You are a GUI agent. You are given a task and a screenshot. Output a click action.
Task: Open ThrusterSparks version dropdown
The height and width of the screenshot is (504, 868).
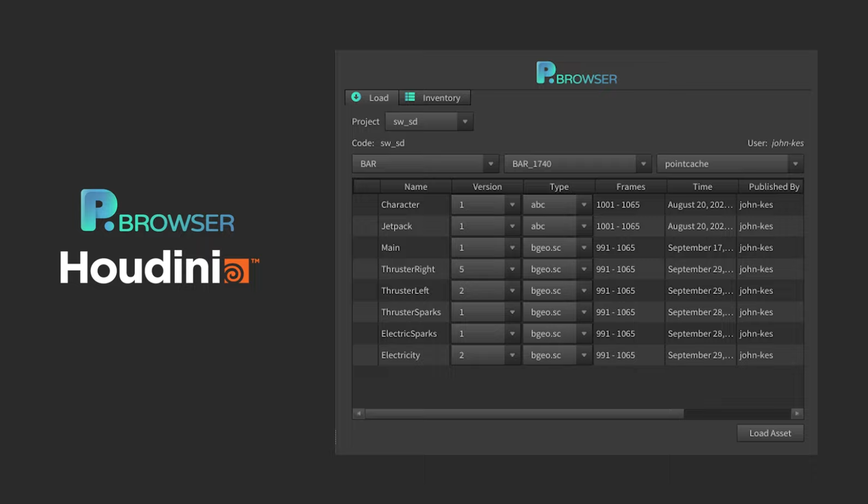[x=486, y=312]
